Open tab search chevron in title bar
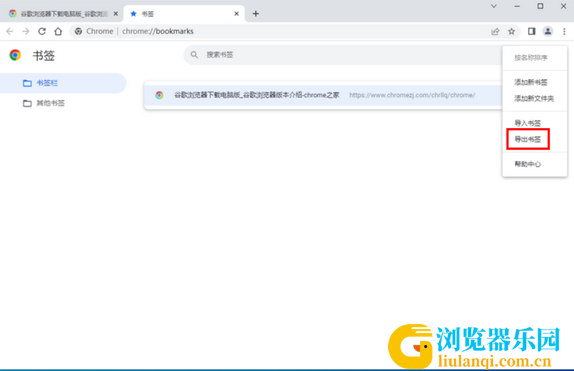The height and width of the screenshot is (371, 574). click(x=494, y=6)
